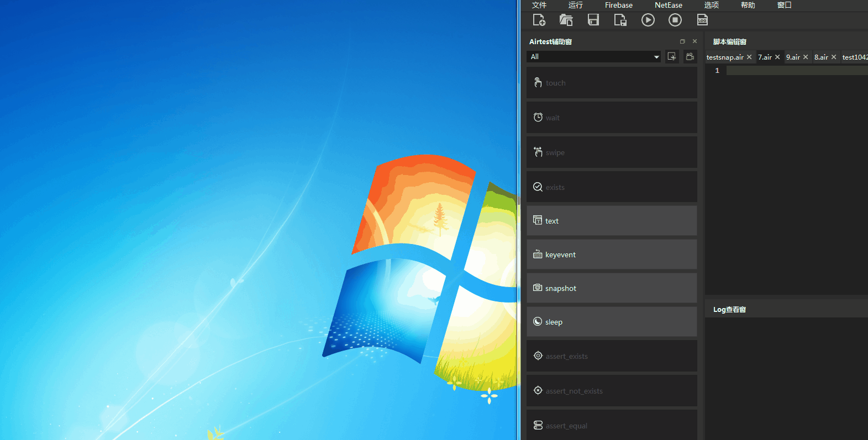Select the assert_exists command
The image size is (868, 440).
[x=612, y=356]
